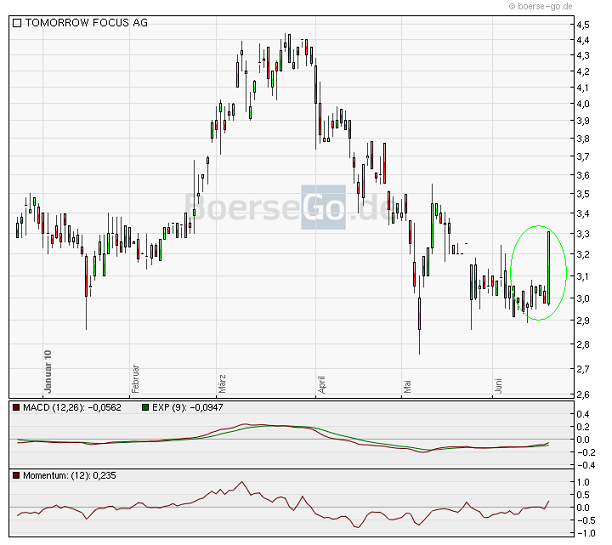Click the TOMORROW FOCUS AG legend checkbox
612x545 pixels.
[x=17, y=23]
